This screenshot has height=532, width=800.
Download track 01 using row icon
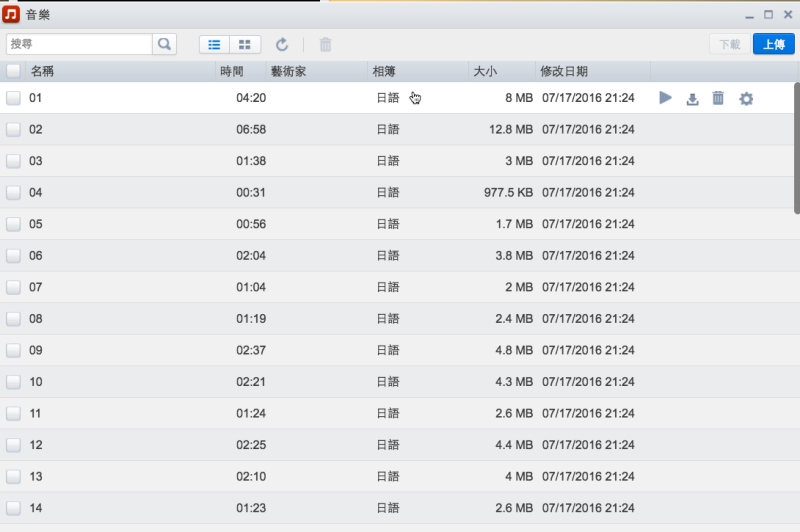(x=692, y=98)
